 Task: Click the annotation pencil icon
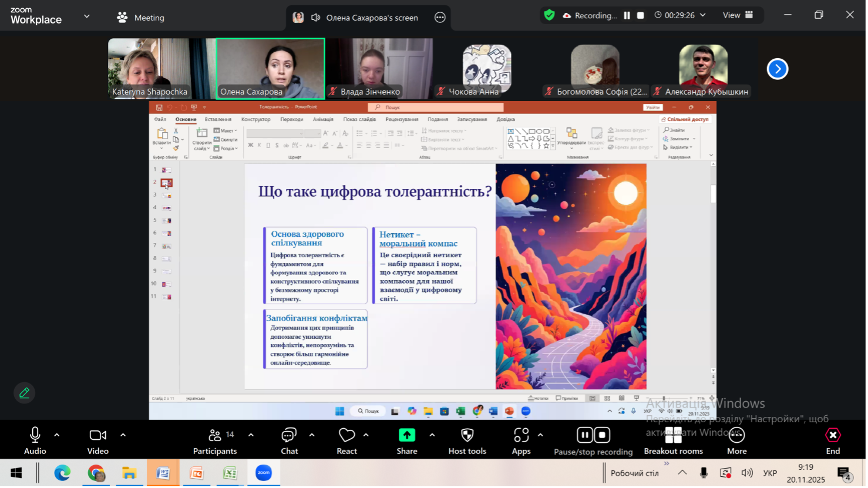(x=24, y=393)
